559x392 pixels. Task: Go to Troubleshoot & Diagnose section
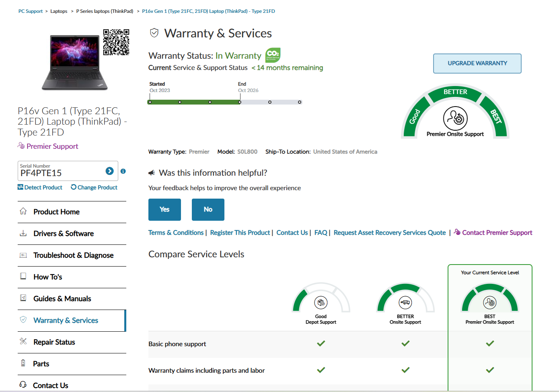click(x=73, y=255)
